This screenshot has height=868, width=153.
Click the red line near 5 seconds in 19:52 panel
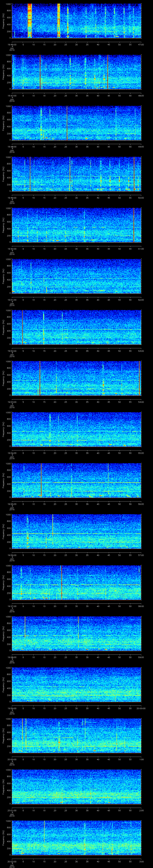pyautogui.click(x=22, y=327)
